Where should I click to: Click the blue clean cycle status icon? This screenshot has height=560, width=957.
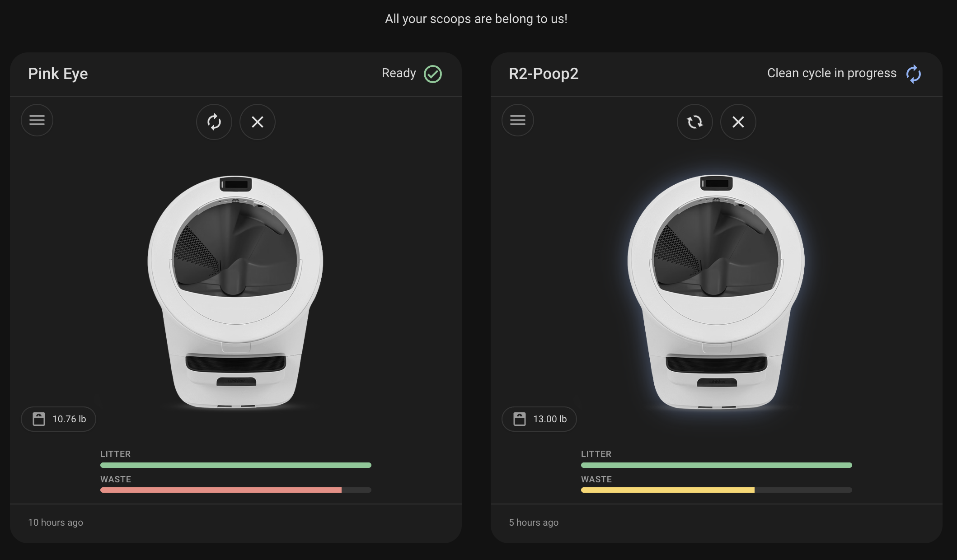tap(913, 74)
